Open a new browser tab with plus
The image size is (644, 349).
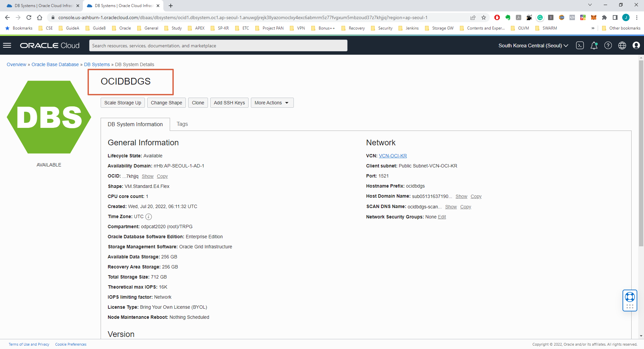pos(171,6)
